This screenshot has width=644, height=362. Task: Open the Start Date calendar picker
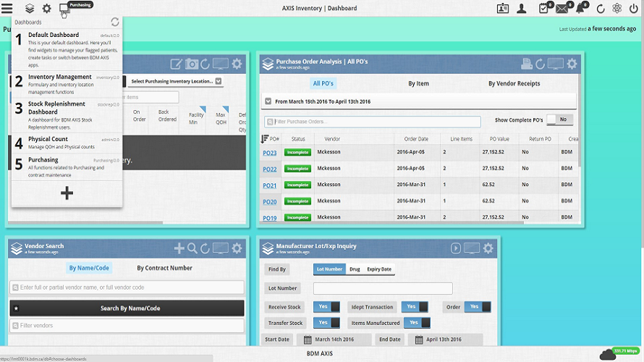coord(308,340)
